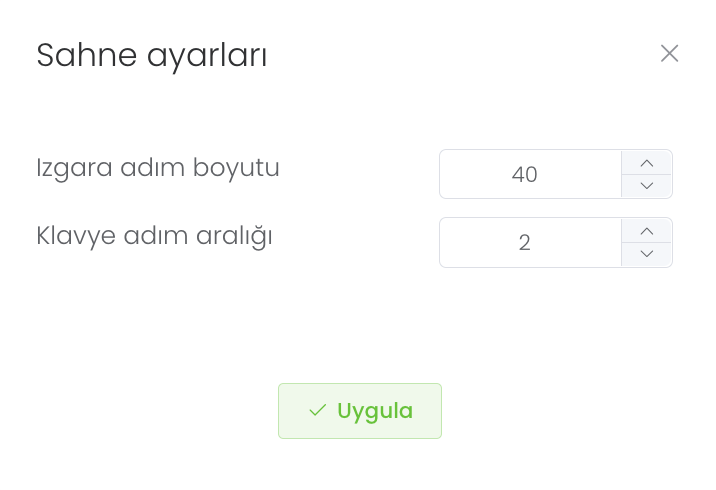Click the green Uygula text label
716x490 pixels.
tap(375, 411)
